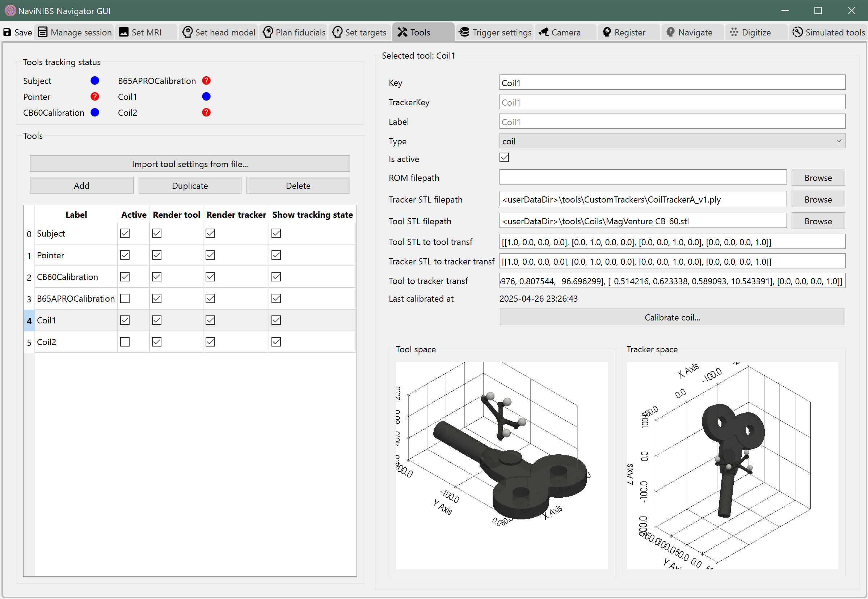Click the Delete button
This screenshot has height=599, width=868.
coord(298,186)
